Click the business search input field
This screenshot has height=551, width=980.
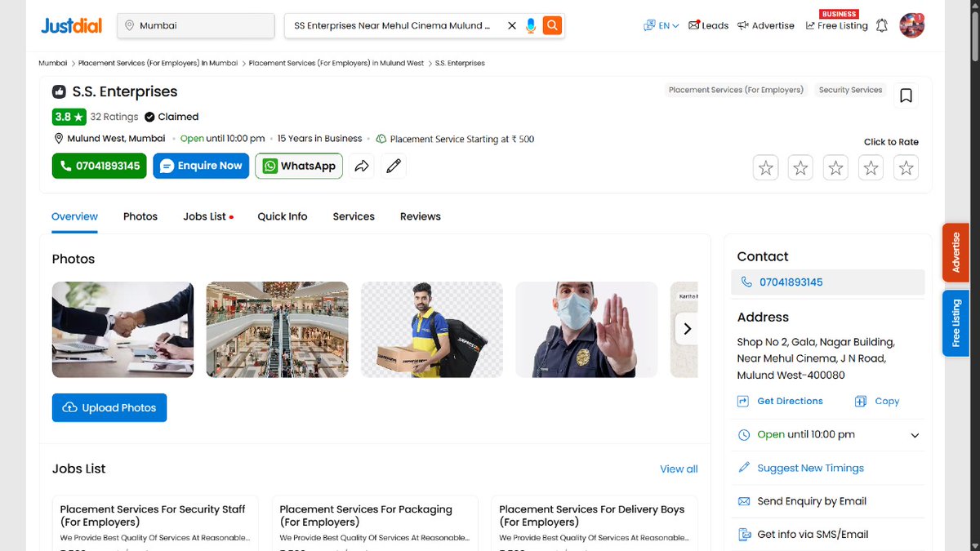click(x=392, y=25)
